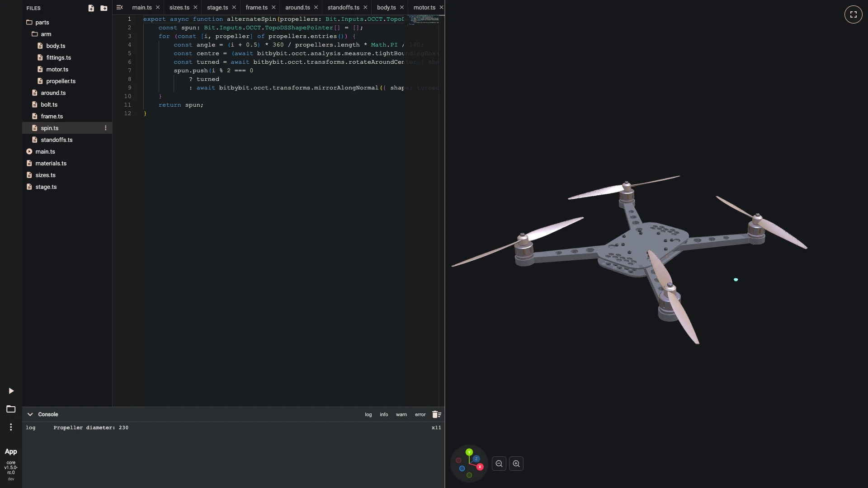Click the x11 log repeat count
The height and width of the screenshot is (488, 868).
[x=436, y=427]
